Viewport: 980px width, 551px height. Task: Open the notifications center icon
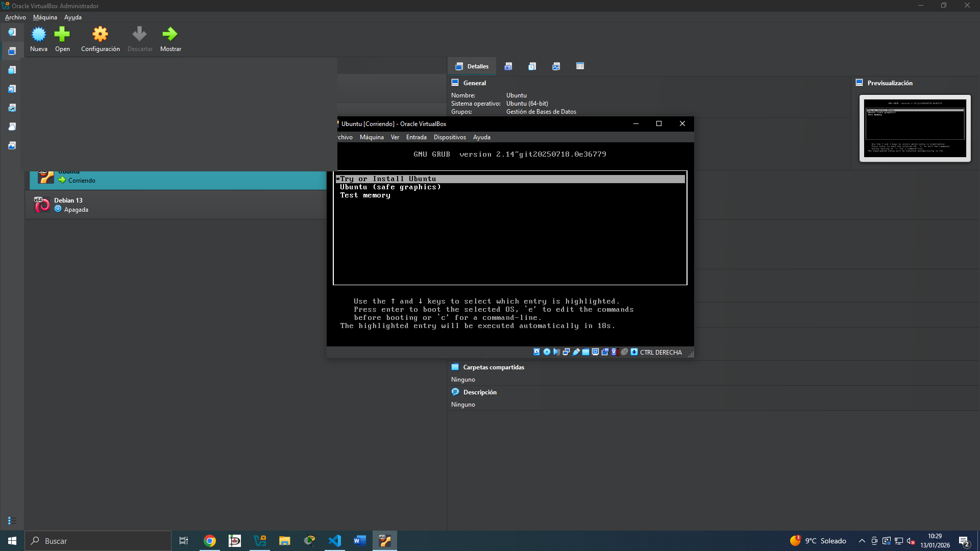click(x=965, y=541)
